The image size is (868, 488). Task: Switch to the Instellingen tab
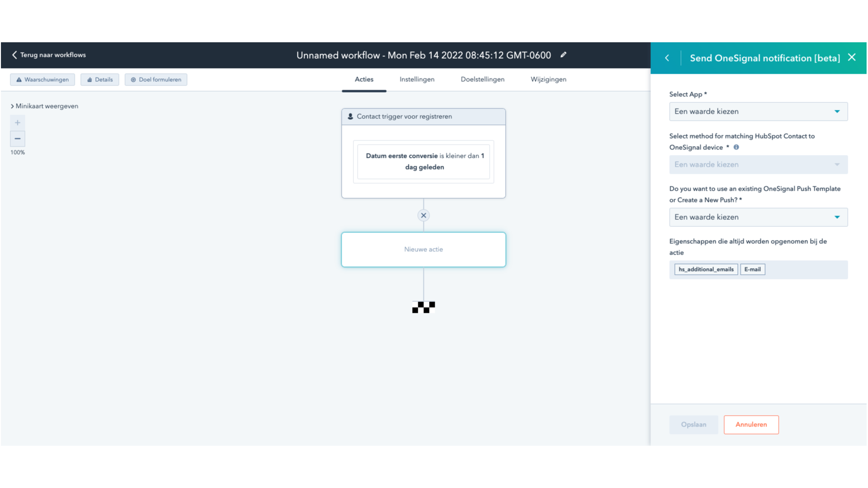(x=416, y=79)
